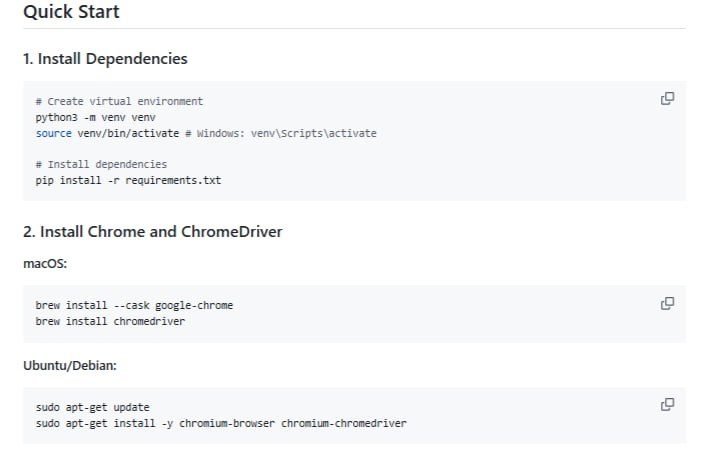Click the '# Create virtual environment' comment

119,102
